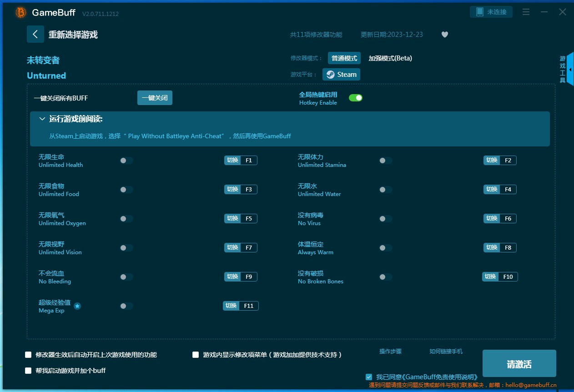Select the Steam platform button
574x392 pixels.
[341, 75]
